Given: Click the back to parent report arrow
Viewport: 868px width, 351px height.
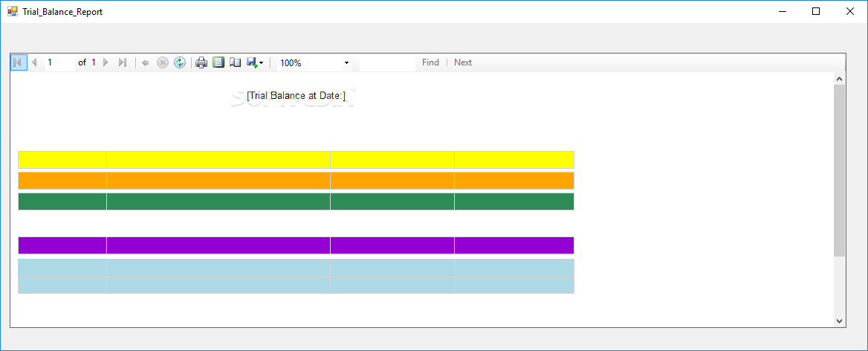Looking at the screenshot, I should tap(146, 62).
